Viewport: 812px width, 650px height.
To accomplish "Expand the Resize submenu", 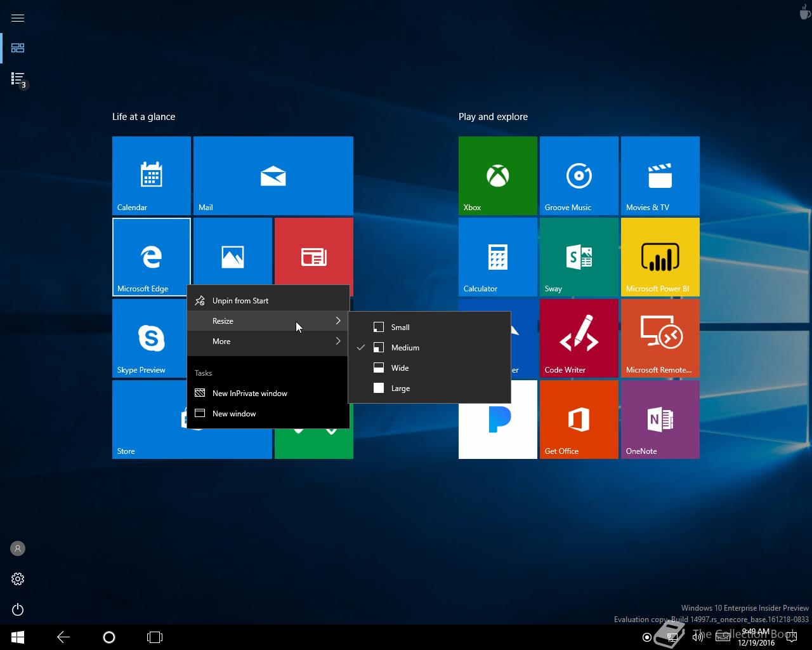I will [268, 321].
